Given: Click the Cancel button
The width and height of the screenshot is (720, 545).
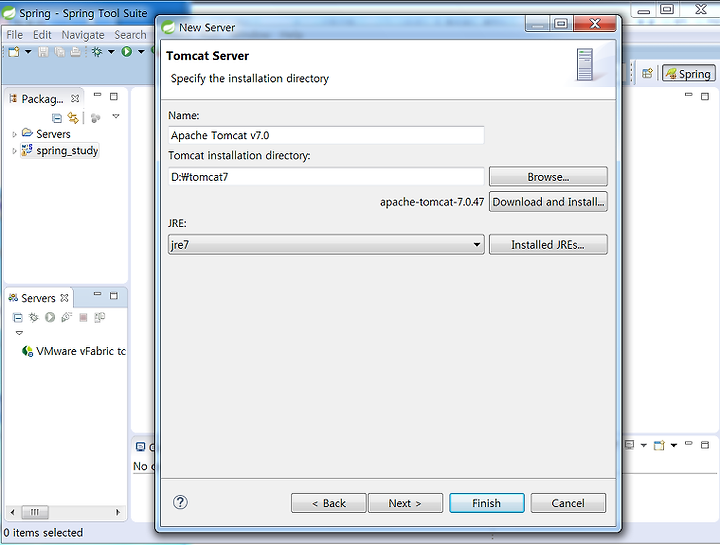Looking at the screenshot, I should click(568, 503).
